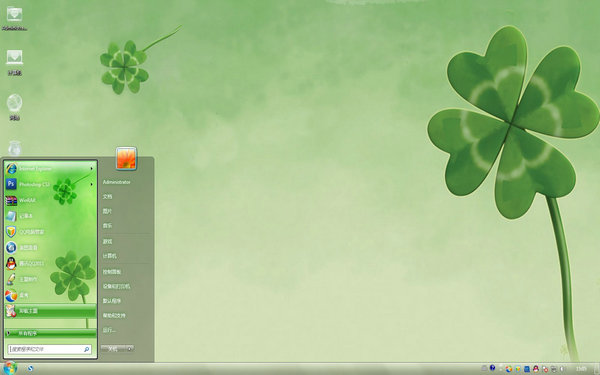
Task: Expand the Photoshop CS jump list arrow
Action: (91, 184)
